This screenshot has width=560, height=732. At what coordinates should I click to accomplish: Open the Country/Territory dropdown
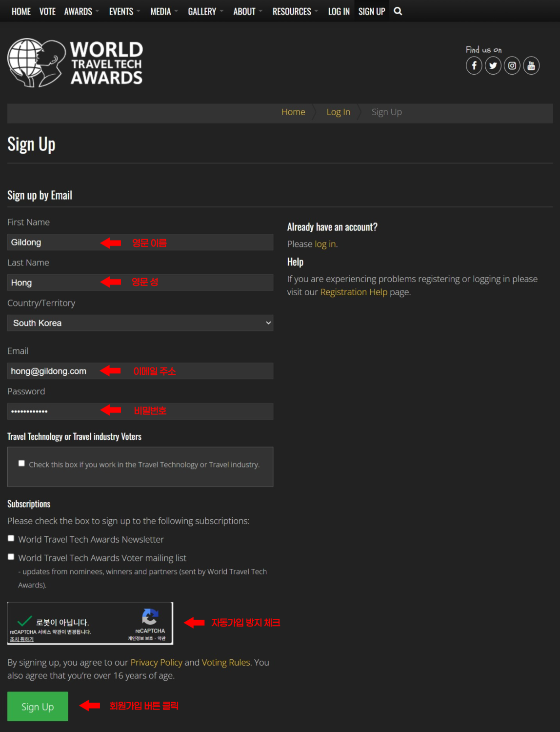click(140, 323)
